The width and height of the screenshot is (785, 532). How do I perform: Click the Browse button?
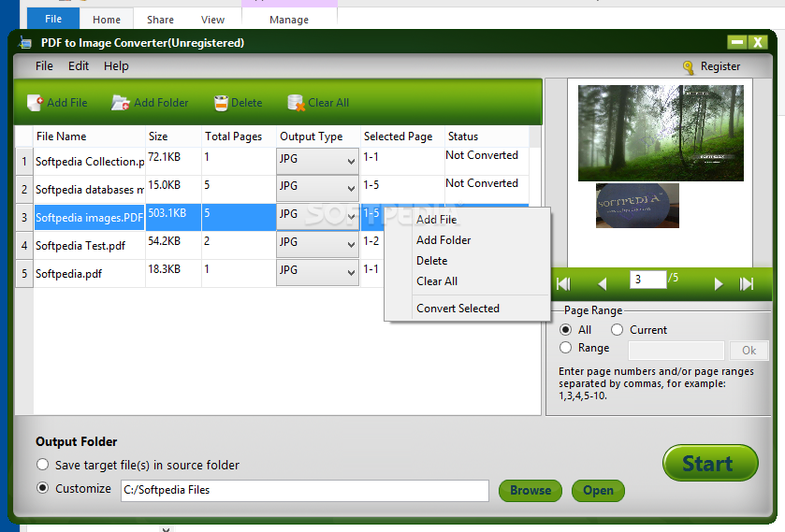pos(531,491)
